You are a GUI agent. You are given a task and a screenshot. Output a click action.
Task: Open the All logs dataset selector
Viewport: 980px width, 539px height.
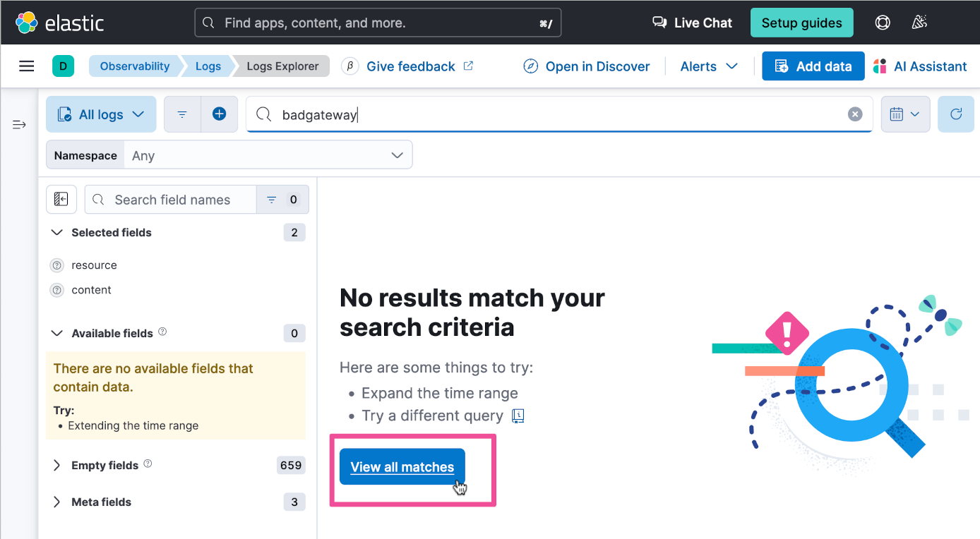point(101,114)
